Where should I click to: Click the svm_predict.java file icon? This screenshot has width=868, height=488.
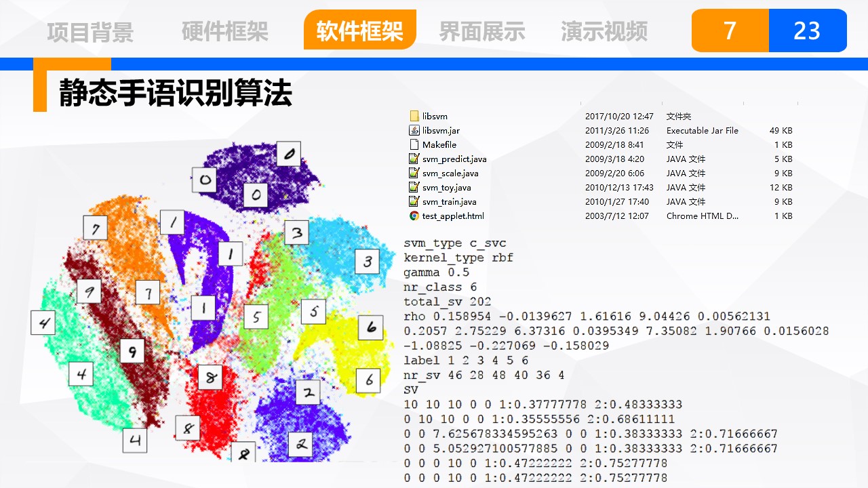click(x=414, y=159)
